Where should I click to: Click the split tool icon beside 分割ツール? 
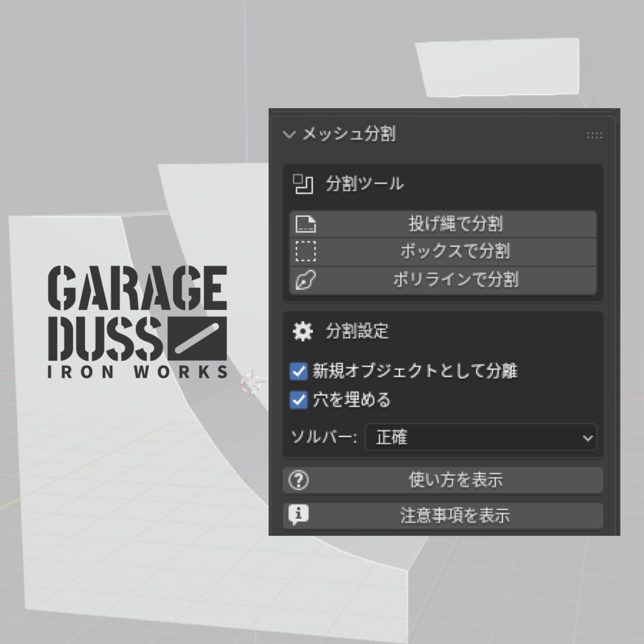coord(303,183)
